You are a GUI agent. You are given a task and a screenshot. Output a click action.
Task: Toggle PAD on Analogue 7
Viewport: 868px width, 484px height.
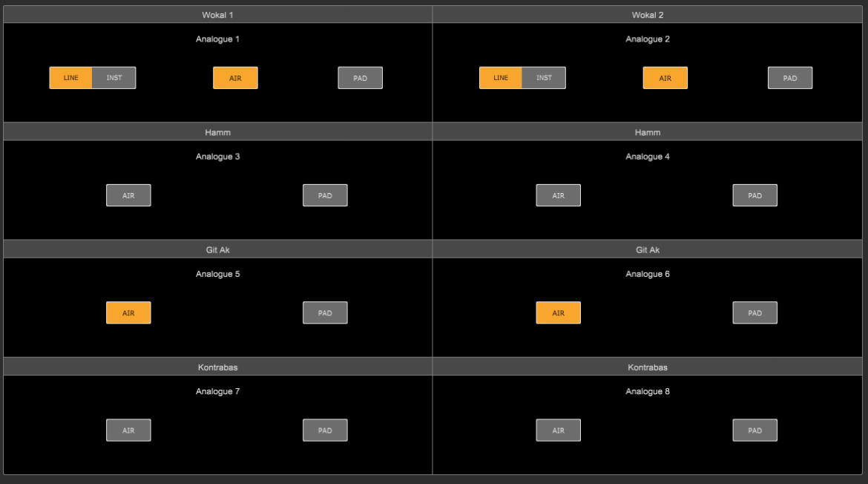(x=325, y=431)
